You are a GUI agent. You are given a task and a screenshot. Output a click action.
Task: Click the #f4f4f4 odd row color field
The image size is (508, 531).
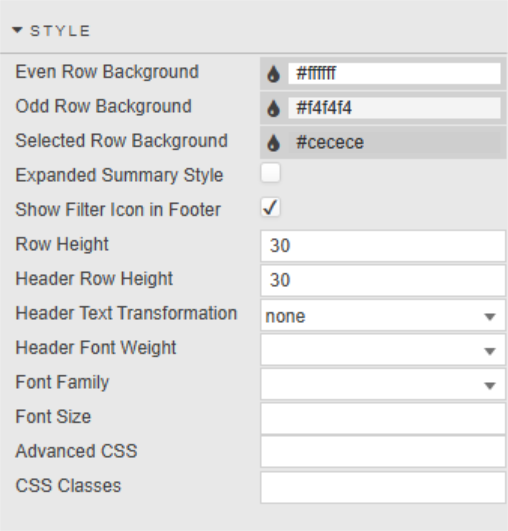394,108
